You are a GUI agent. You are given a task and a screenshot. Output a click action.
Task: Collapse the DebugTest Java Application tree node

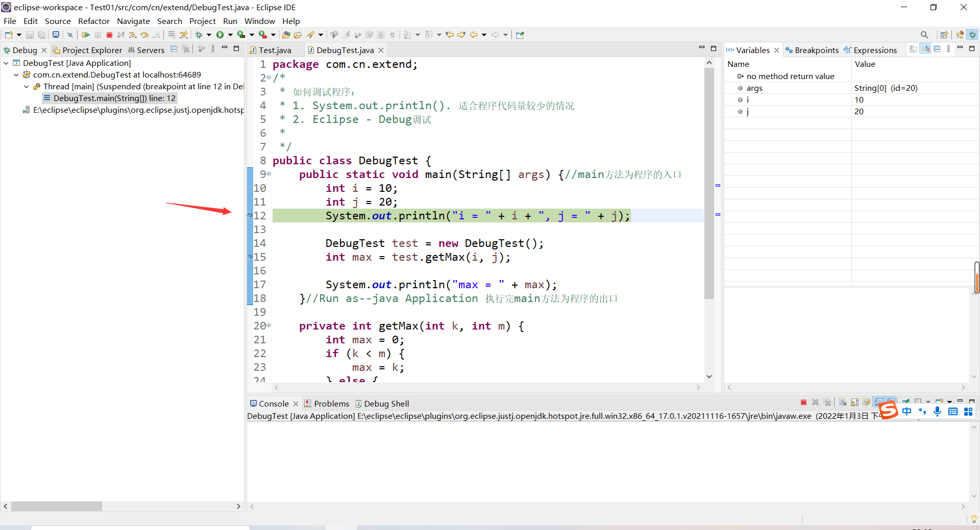coord(6,63)
